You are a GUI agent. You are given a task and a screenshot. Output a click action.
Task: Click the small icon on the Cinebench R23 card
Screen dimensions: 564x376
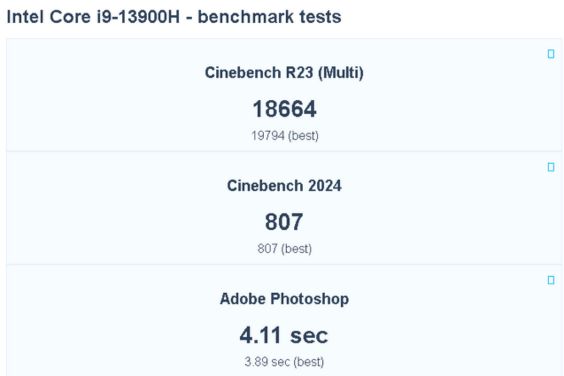pyautogui.click(x=551, y=54)
